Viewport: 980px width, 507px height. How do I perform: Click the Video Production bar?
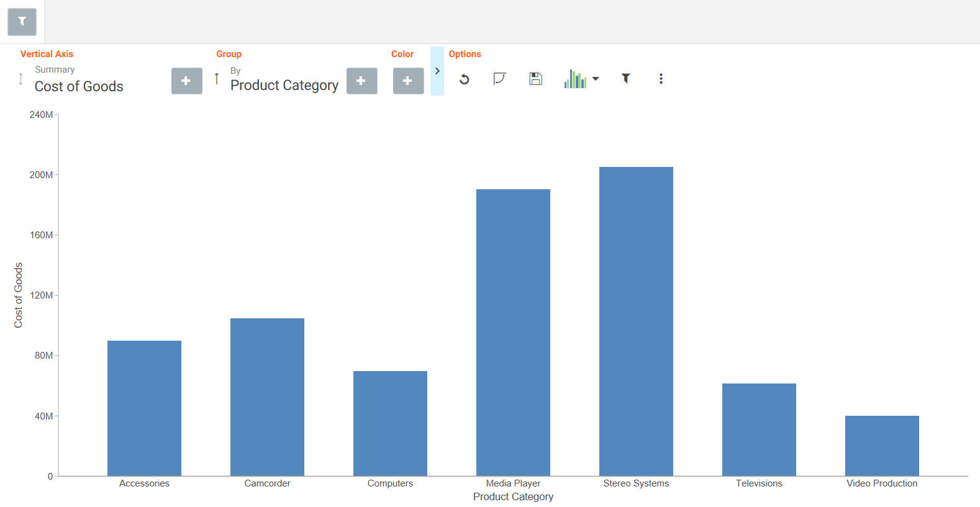tap(882, 446)
